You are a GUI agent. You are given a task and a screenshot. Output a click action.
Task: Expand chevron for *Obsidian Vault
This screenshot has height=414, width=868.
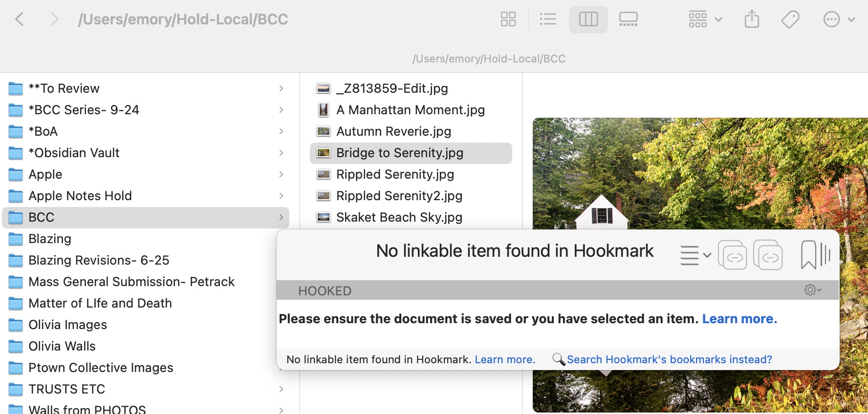pos(281,153)
